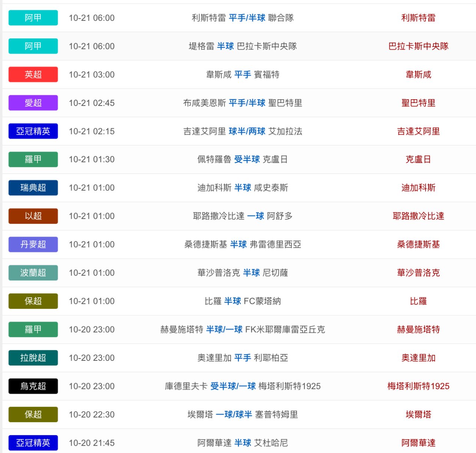Screen dimensions: 476x453
Task: Select the red 梅塔利斯特1925 pick
Action: (x=418, y=386)
